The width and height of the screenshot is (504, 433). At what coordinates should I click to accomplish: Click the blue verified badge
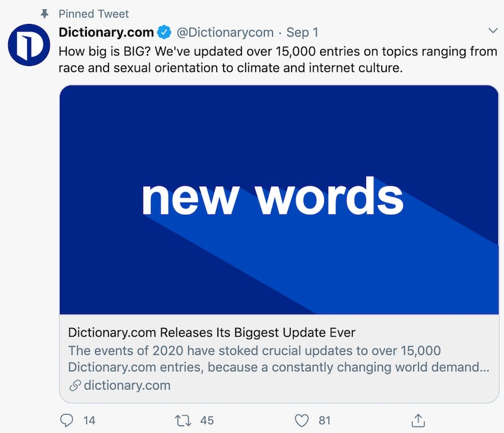(164, 32)
